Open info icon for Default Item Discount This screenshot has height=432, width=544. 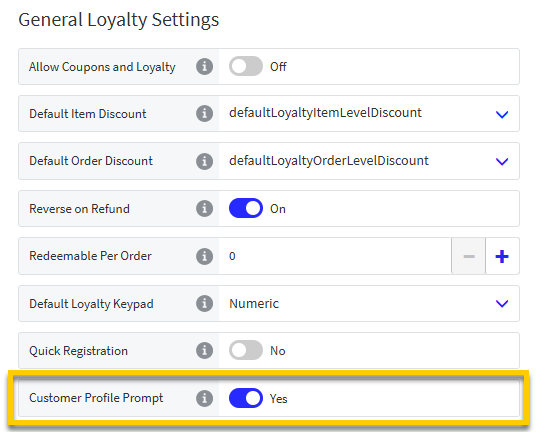pos(204,113)
